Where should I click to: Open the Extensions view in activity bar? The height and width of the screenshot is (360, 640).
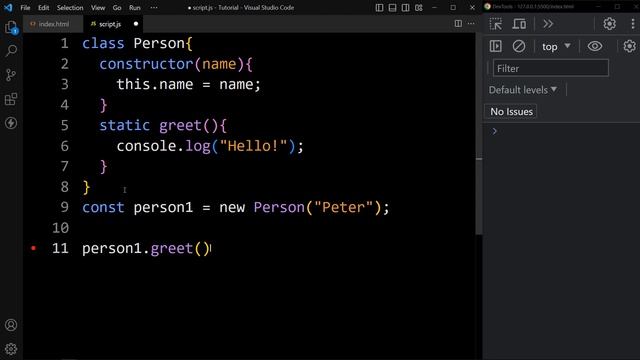click(x=11, y=99)
